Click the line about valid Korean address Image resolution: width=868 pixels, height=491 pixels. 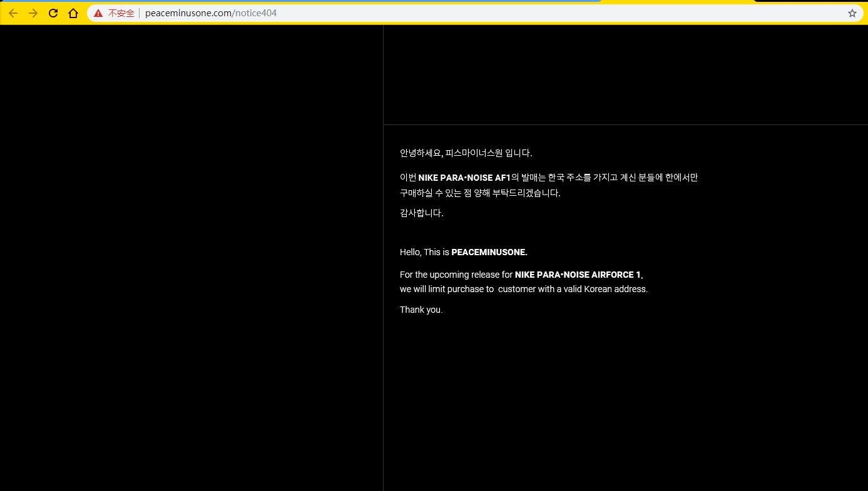click(x=524, y=289)
